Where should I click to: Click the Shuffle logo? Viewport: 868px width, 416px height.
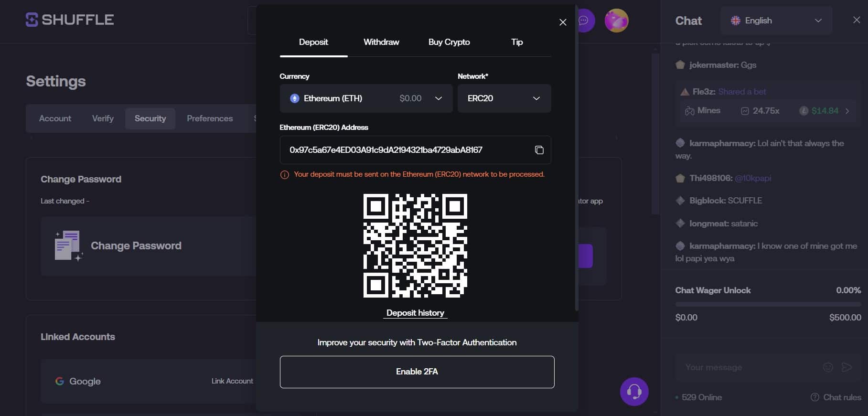click(70, 20)
